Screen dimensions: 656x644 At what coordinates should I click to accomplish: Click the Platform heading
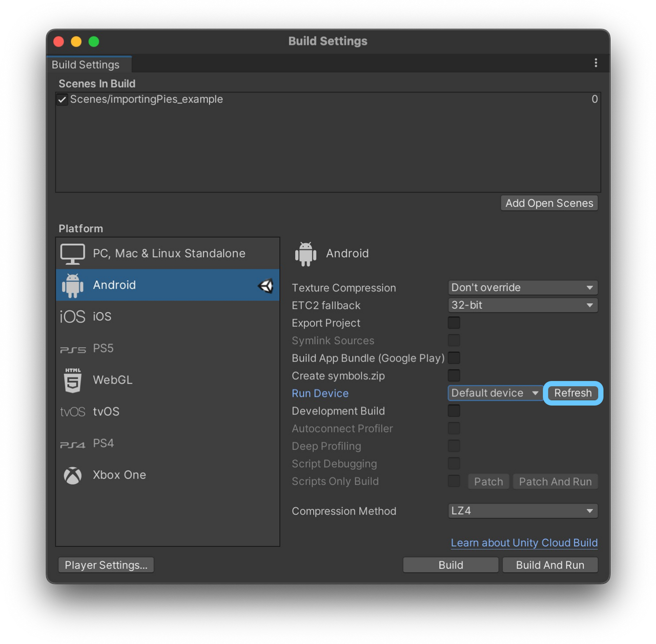pos(80,228)
